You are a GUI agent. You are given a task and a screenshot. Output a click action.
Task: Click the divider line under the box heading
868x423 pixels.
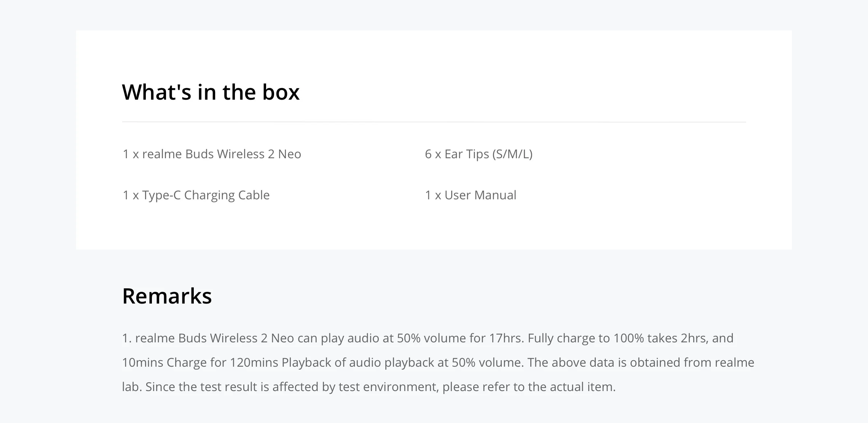(x=434, y=122)
